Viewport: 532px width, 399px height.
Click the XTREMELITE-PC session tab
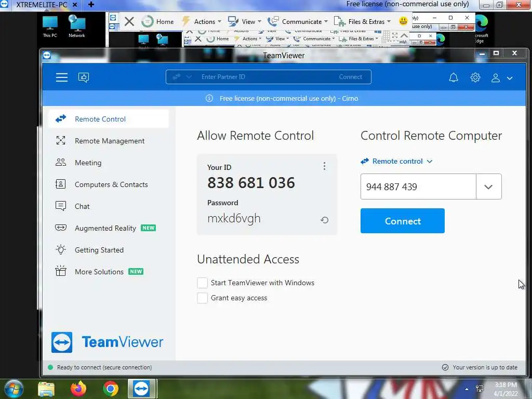[x=42, y=5]
